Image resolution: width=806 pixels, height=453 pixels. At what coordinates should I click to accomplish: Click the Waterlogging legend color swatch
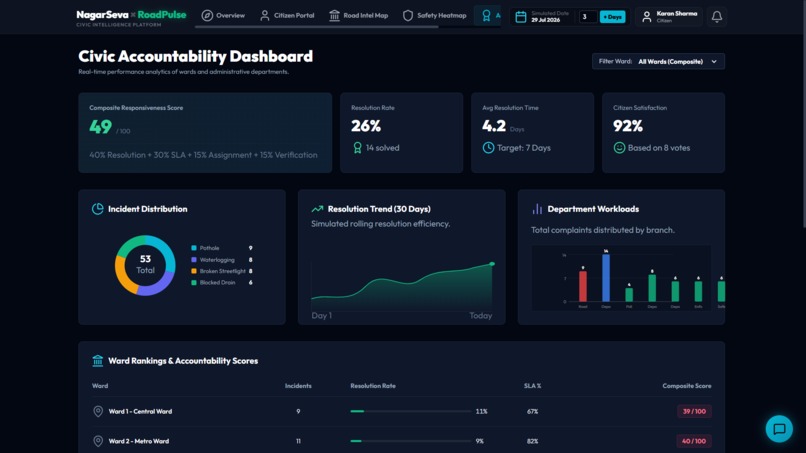[194, 260]
